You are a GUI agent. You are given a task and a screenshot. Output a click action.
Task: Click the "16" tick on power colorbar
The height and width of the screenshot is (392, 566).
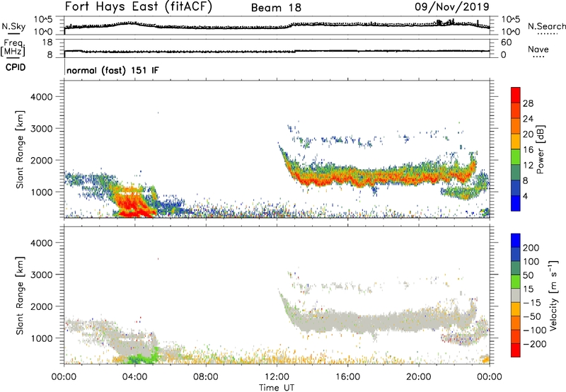coord(528,150)
